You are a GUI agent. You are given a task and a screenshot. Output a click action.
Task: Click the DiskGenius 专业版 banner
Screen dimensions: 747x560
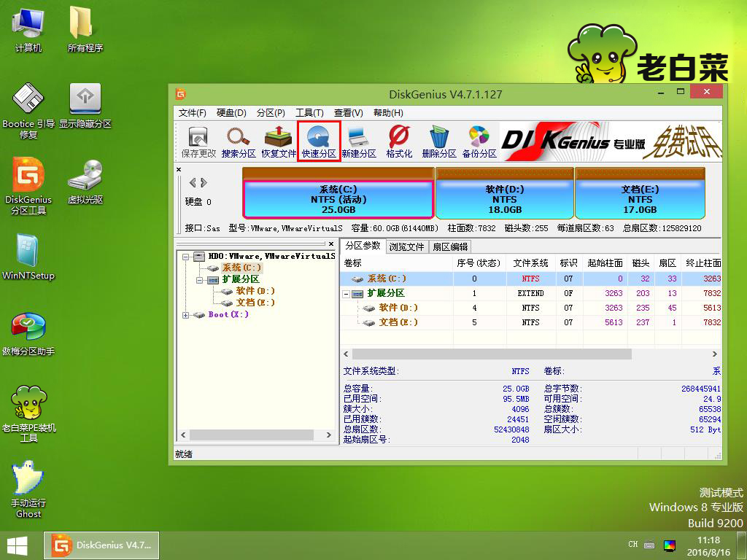tap(611, 141)
